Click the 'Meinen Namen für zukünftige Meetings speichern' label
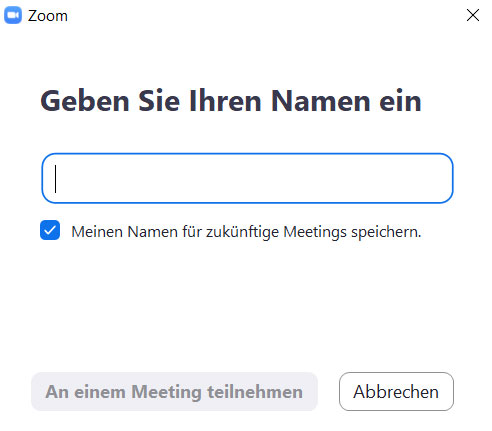Viewport: 492px width, 431px height. [x=246, y=232]
